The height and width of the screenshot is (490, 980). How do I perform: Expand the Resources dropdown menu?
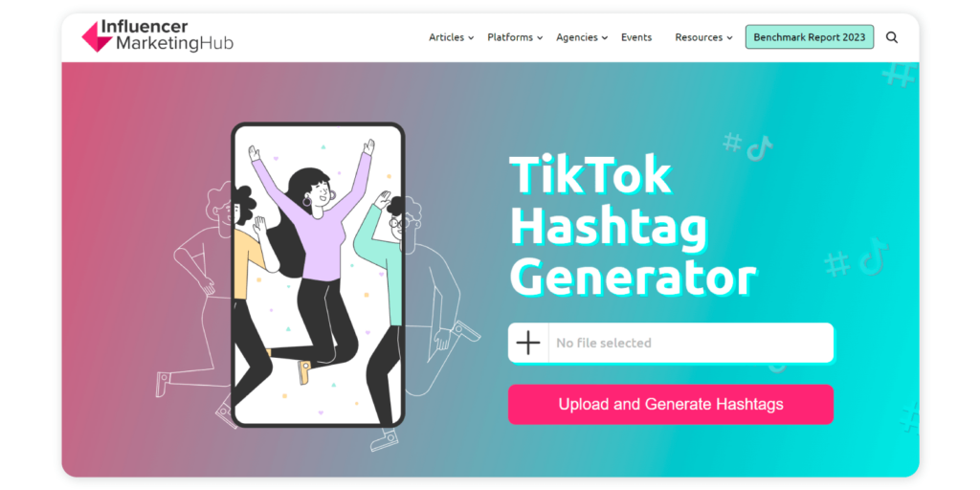point(703,37)
